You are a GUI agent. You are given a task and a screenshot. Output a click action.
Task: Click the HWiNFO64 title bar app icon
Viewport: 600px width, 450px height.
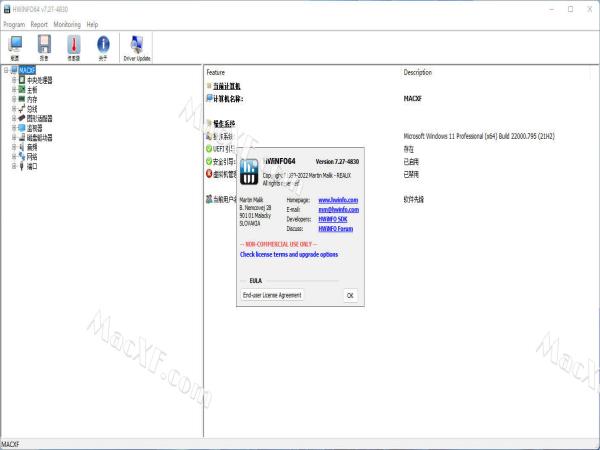[7, 9]
